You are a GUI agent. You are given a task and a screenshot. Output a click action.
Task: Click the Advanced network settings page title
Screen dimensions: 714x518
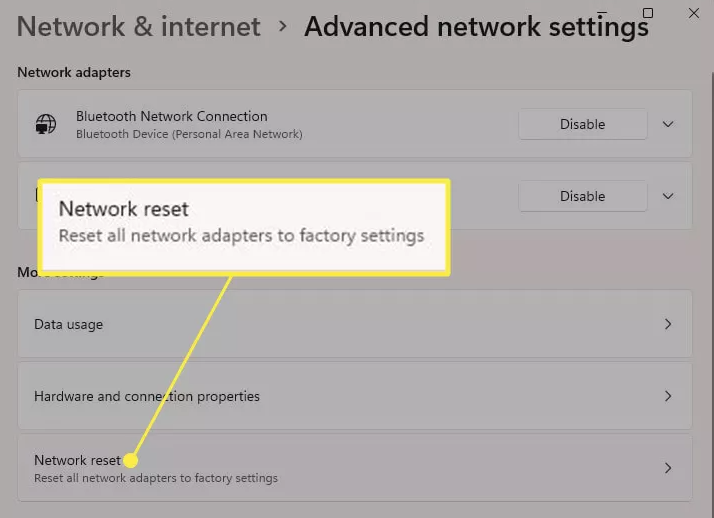click(x=476, y=27)
